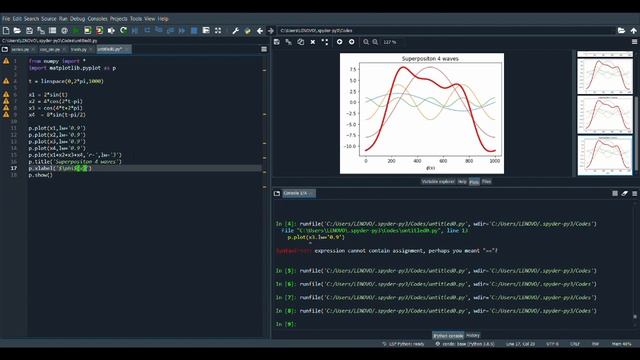Switch to Variable explorer tab

(438, 182)
